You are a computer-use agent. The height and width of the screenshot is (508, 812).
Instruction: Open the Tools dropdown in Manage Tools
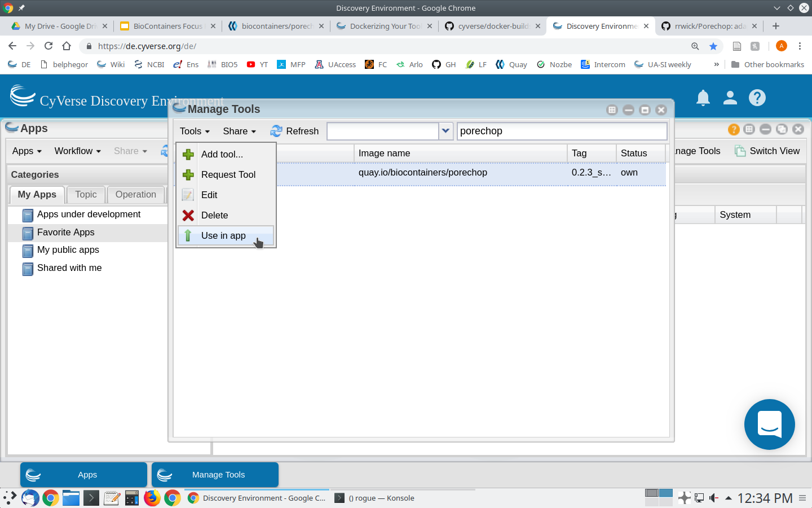pyautogui.click(x=195, y=131)
